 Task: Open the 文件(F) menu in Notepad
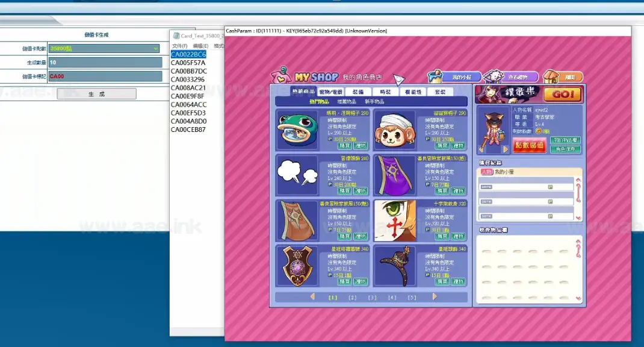pyautogui.click(x=179, y=46)
